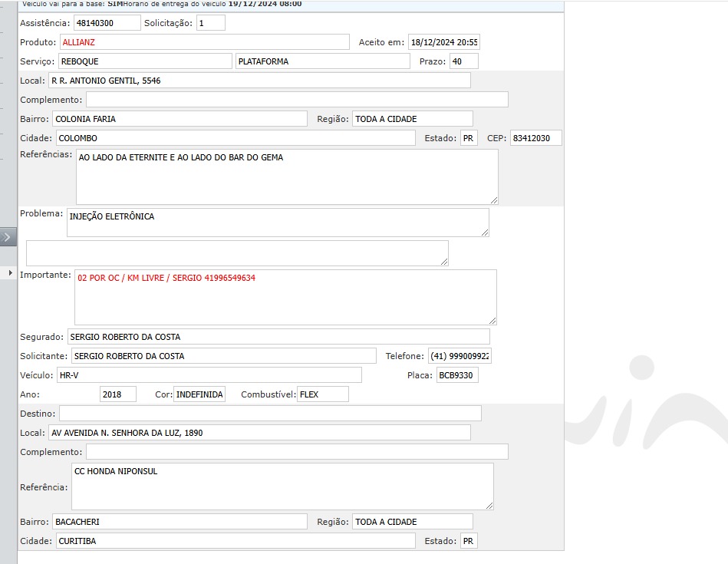Select the Cidade field COLOMBO
This screenshot has height=564, width=728.
click(x=236, y=138)
